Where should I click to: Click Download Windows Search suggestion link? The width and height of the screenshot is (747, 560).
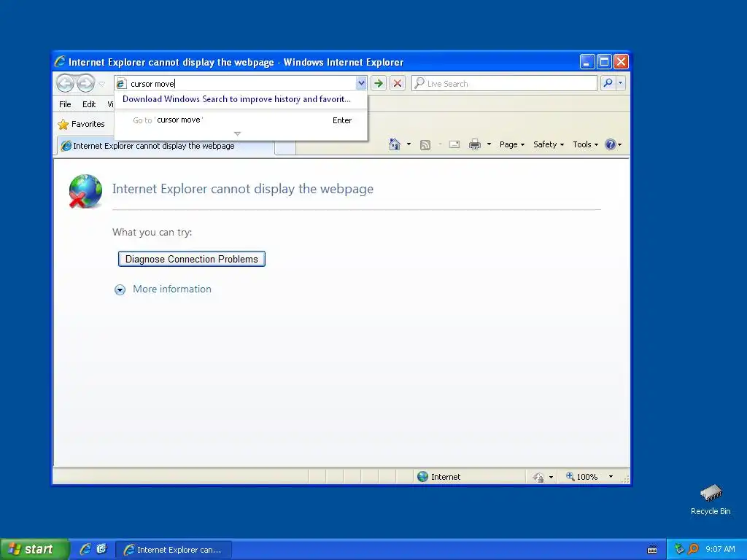click(x=236, y=99)
